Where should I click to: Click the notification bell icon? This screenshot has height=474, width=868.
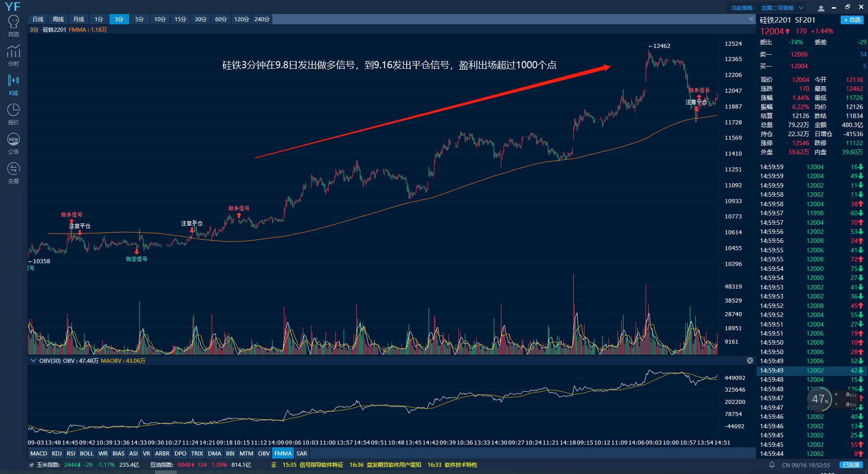click(x=772, y=465)
